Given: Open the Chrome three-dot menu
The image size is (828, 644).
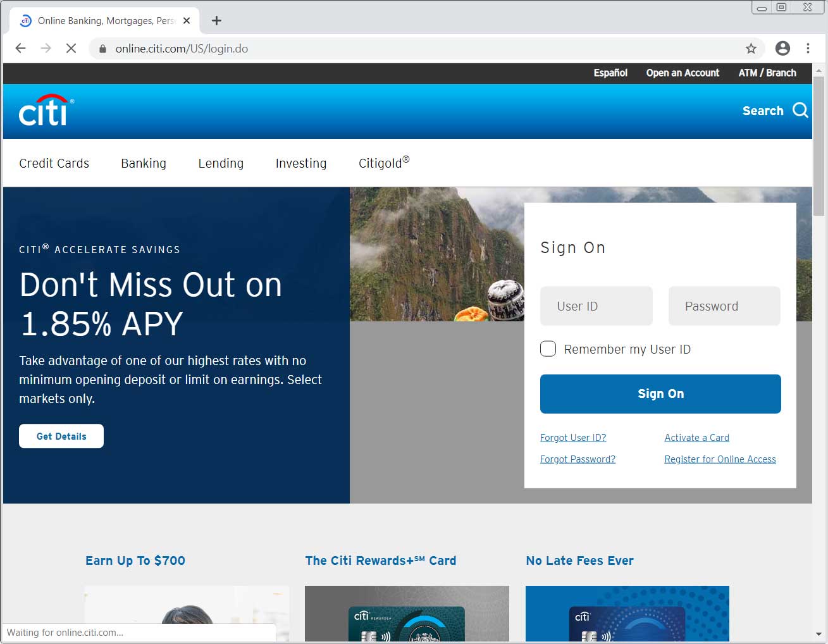Looking at the screenshot, I should pos(808,48).
